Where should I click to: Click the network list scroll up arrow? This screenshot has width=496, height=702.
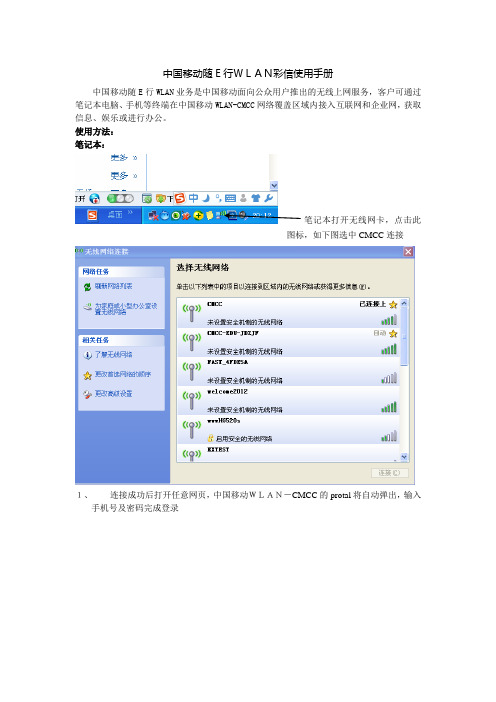tap(404, 303)
